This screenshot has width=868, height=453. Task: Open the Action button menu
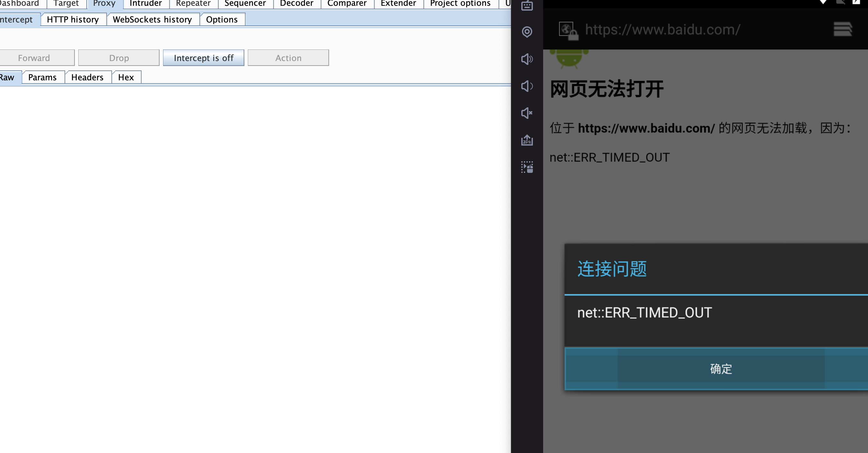point(289,58)
